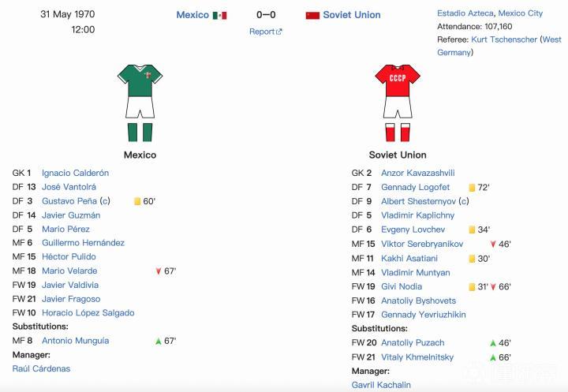
Task: Click Gustavo Peña's yellow card icon
Action: pyautogui.click(x=137, y=201)
